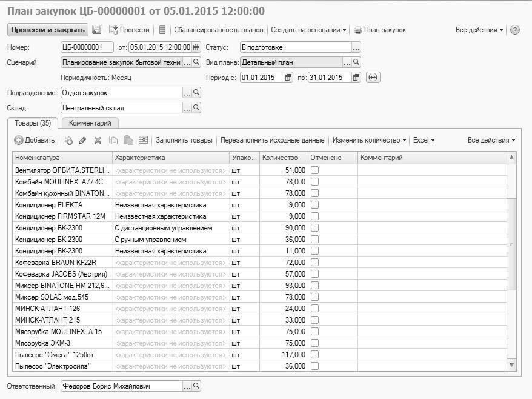Click the pencil edit row icon
Image resolution: width=532 pixels, height=399 pixels.
[x=83, y=140]
